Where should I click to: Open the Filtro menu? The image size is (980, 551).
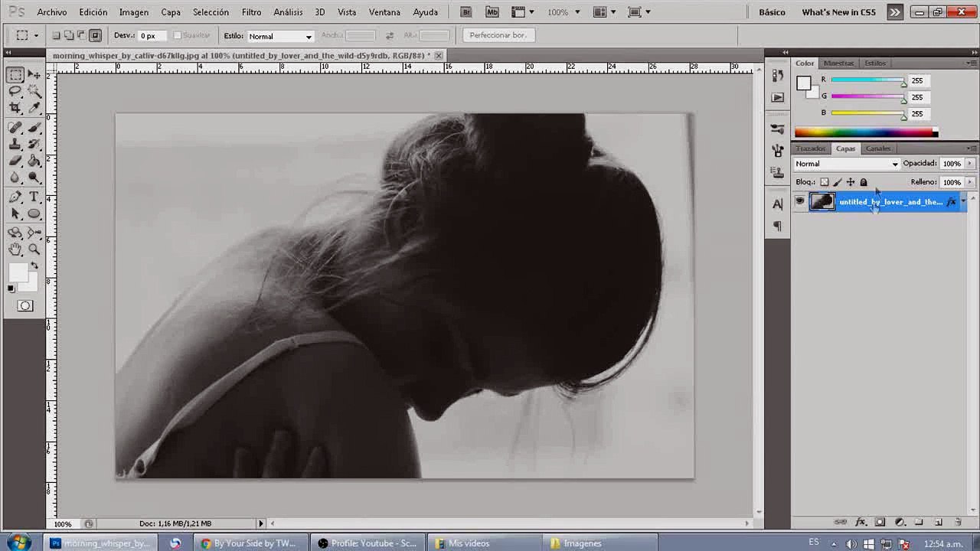tap(251, 12)
